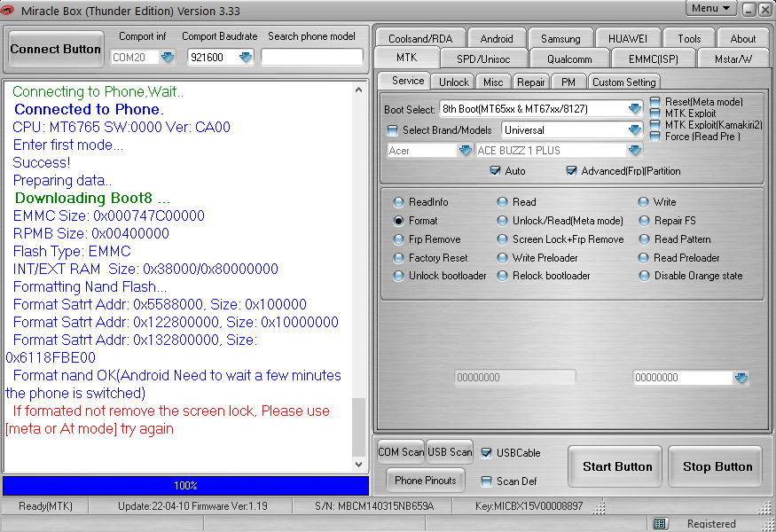Image resolution: width=776 pixels, height=532 pixels.
Task: Switch to the Qualcomm tab
Action: (x=569, y=59)
